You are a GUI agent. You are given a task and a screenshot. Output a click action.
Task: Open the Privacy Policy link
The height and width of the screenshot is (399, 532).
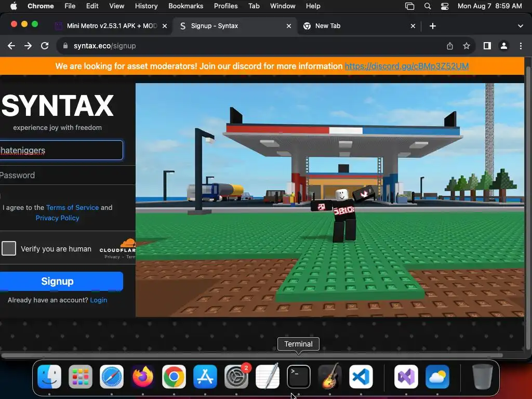pyautogui.click(x=57, y=218)
